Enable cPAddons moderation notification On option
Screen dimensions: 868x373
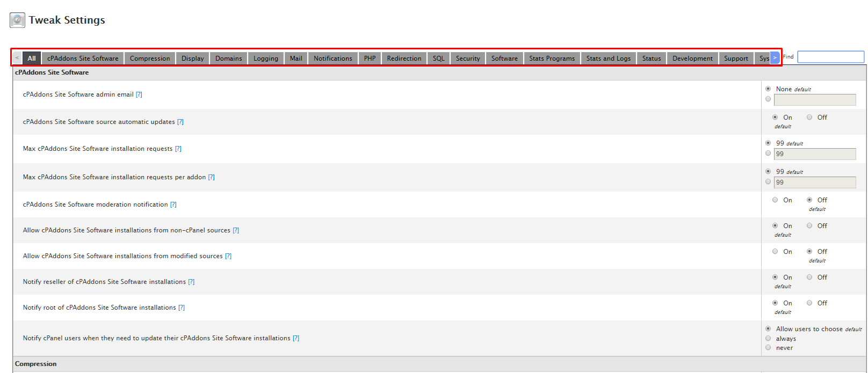click(x=775, y=200)
